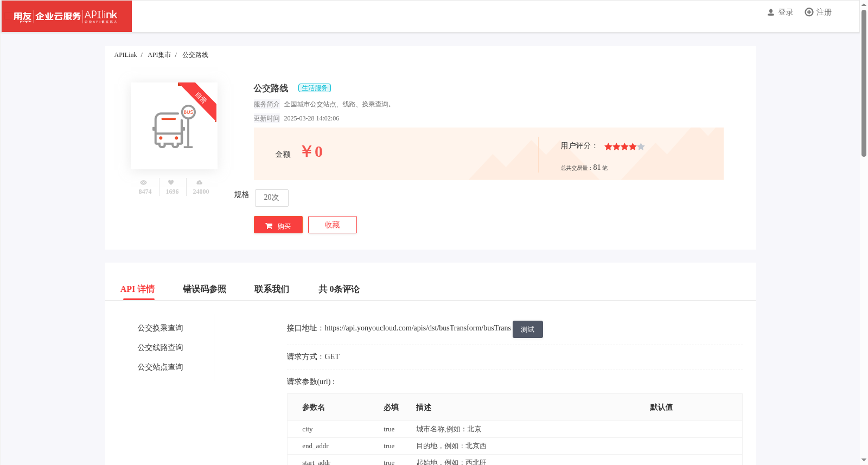Click the end_addr parameter cell
Image resolution: width=868 pixels, height=465 pixels.
tap(315, 446)
